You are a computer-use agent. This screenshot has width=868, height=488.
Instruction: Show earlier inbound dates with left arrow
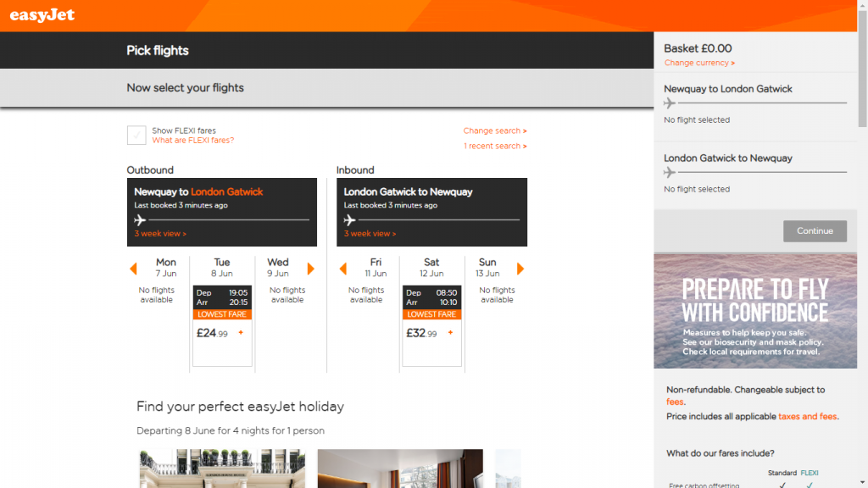coord(342,269)
